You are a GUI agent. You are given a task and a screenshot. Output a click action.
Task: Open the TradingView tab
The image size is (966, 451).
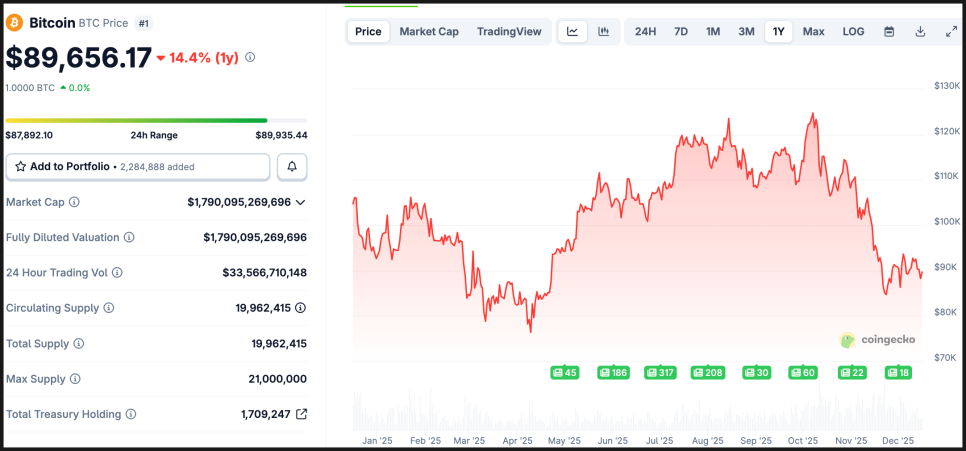(x=509, y=31)
